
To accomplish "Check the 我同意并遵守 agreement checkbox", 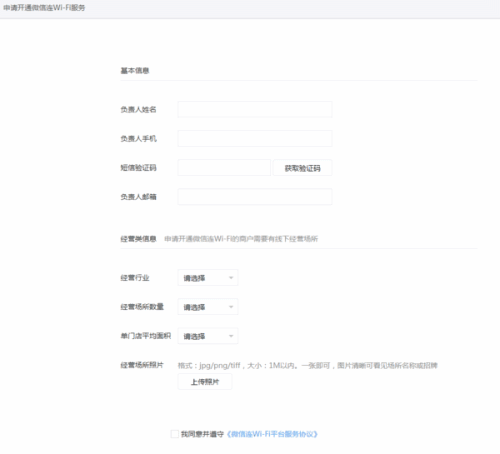I will 175,434.
